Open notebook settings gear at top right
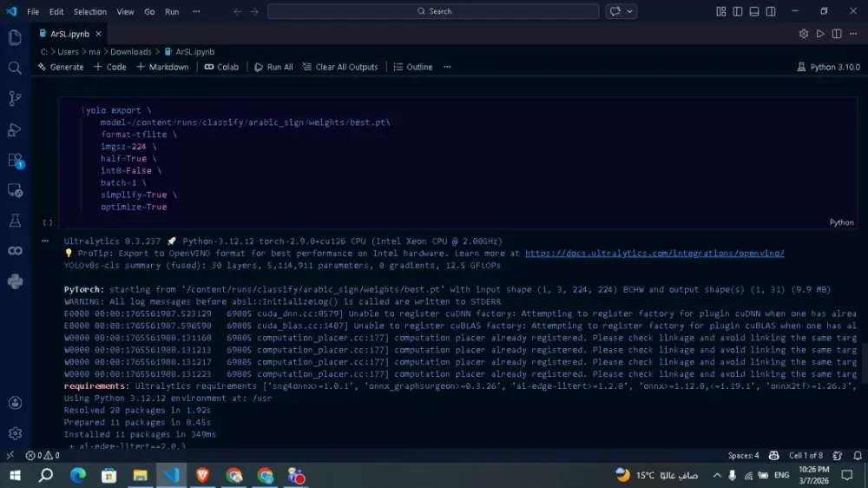Image resolution: width=868 pixels, height=488 pixels. click(x=804, y=34)
